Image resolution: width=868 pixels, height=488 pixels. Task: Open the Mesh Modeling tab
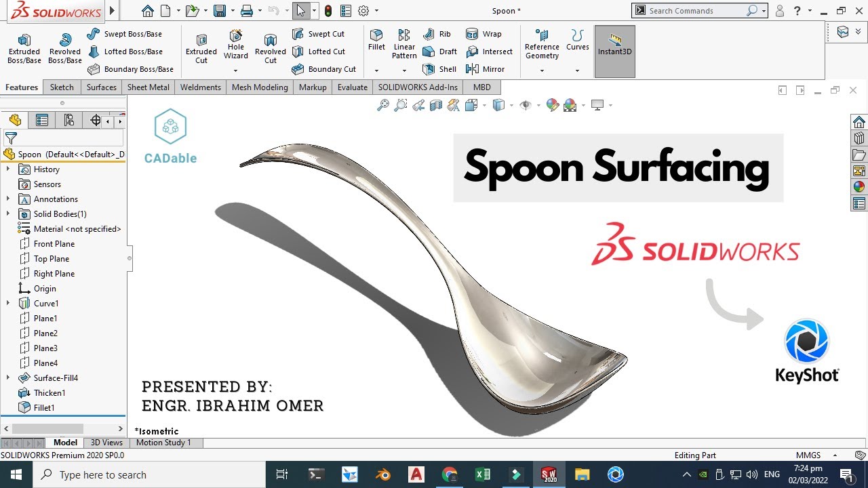260,87
